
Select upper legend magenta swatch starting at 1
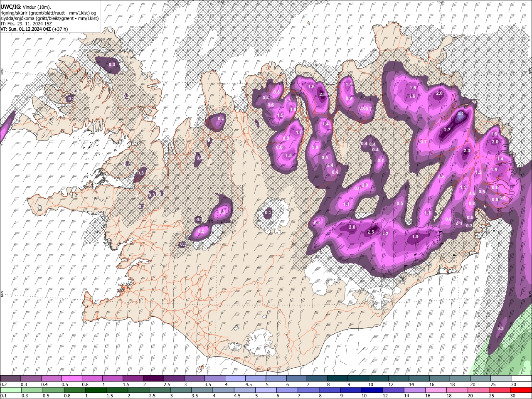point(112,379)
